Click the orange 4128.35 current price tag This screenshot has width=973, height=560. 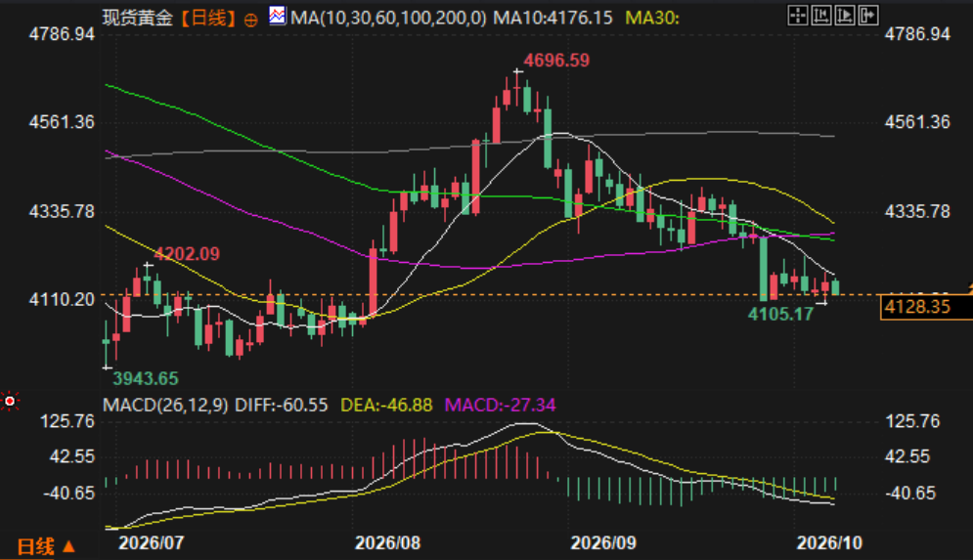pos(926,306)
